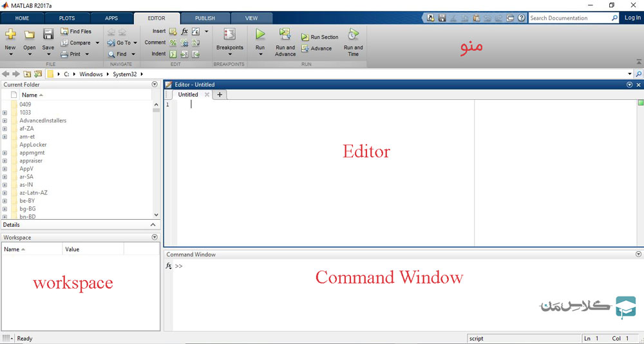
Task: Expand the appraiser folder
Action: pos(5,160)
